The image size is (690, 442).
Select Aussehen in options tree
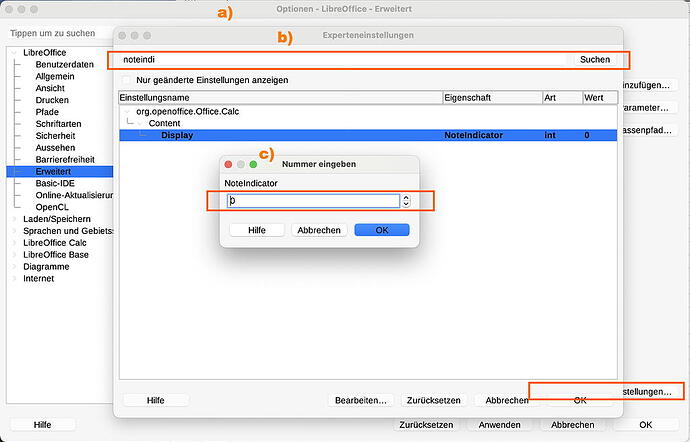(x=55, y=147)
